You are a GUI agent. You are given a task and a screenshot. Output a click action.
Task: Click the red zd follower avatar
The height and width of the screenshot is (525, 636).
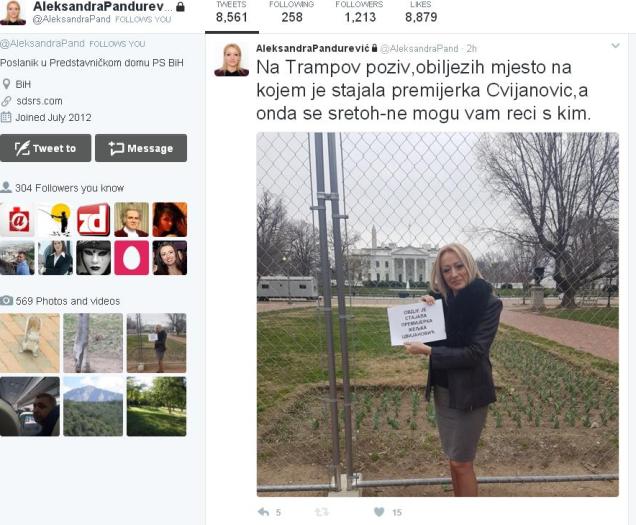pos(93,219)
